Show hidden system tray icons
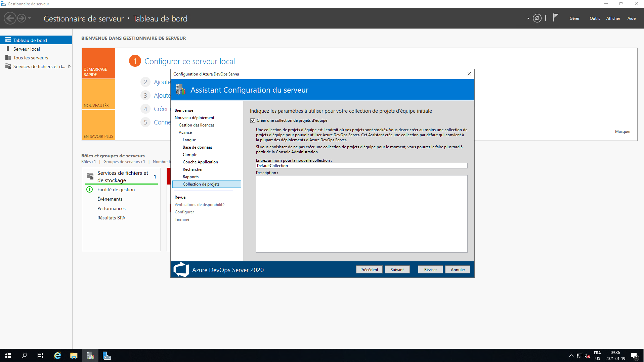 tap(571, 356)
